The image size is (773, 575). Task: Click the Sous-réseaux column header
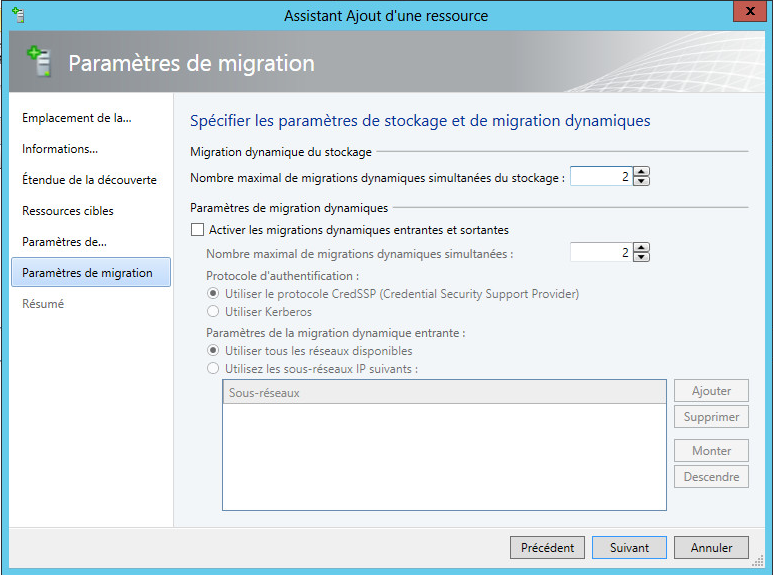(444, 393)
